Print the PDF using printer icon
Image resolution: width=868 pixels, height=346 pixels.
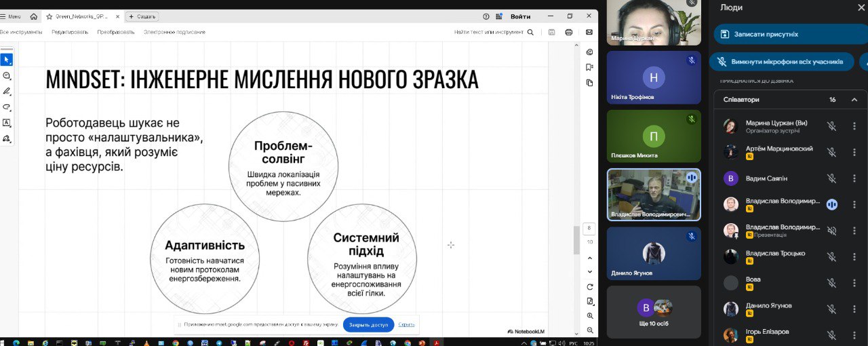pos(569,32)
